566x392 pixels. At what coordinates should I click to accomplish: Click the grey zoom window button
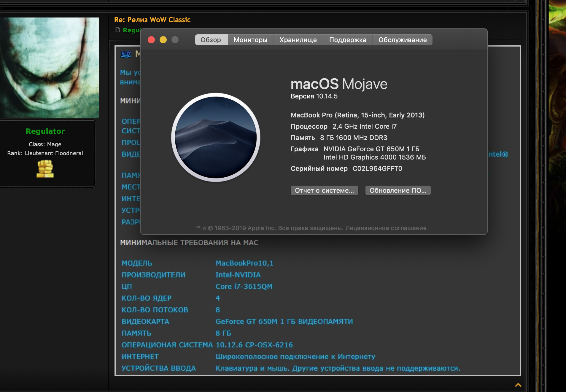click(x=175, y=40)
